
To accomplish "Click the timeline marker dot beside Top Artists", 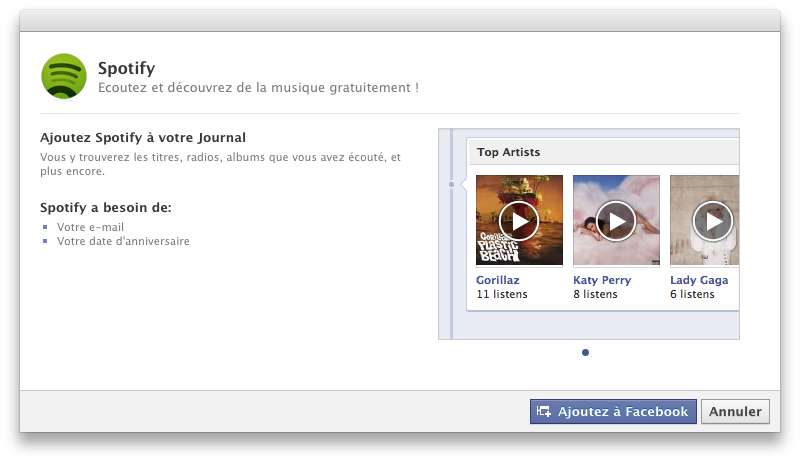I will click(x=452, y=185).
